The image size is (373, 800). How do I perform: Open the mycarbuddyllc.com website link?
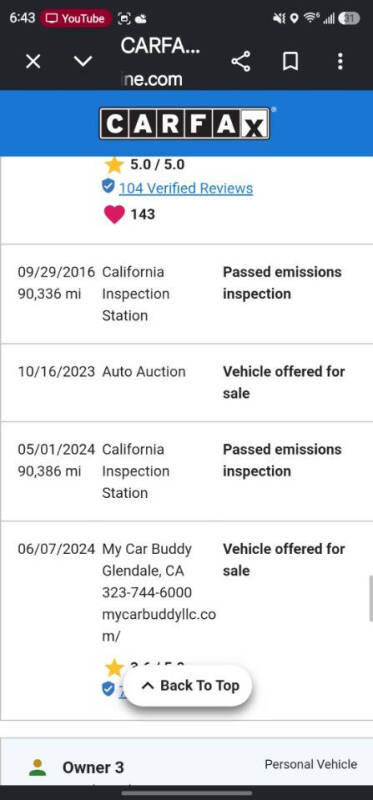pos(159,625)
